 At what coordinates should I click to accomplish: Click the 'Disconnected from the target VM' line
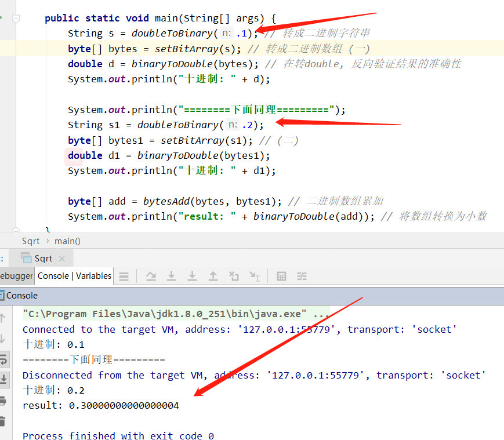[254, 375]
